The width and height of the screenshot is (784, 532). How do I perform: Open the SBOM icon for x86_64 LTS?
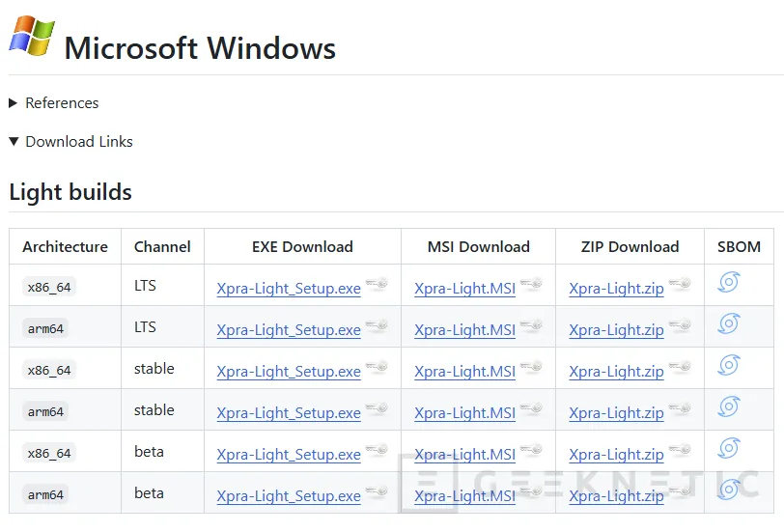tap(729, 282)
